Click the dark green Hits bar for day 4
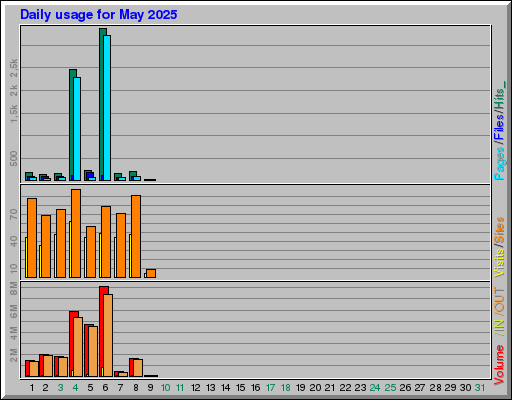This screenshot has width=512, height=400. (x=72, y=125)
